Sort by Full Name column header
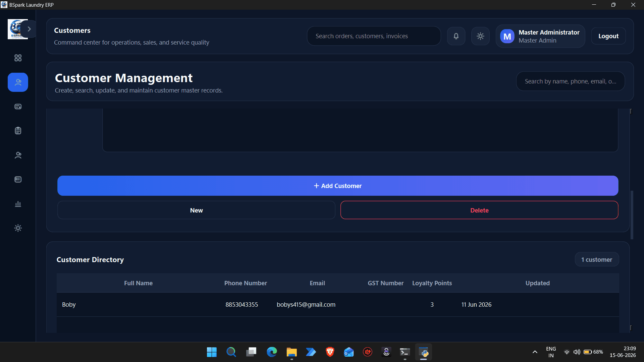The image size is (644, 362). (x=138, y=283)
